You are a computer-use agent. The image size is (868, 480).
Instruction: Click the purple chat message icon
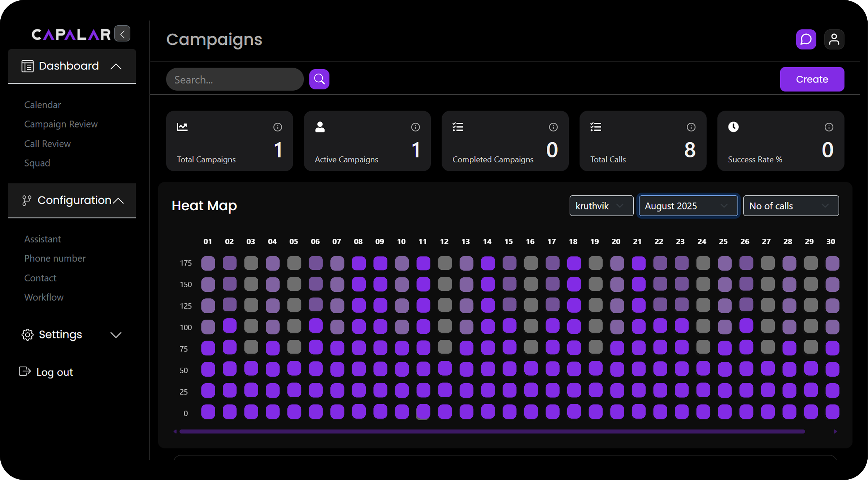806,39
